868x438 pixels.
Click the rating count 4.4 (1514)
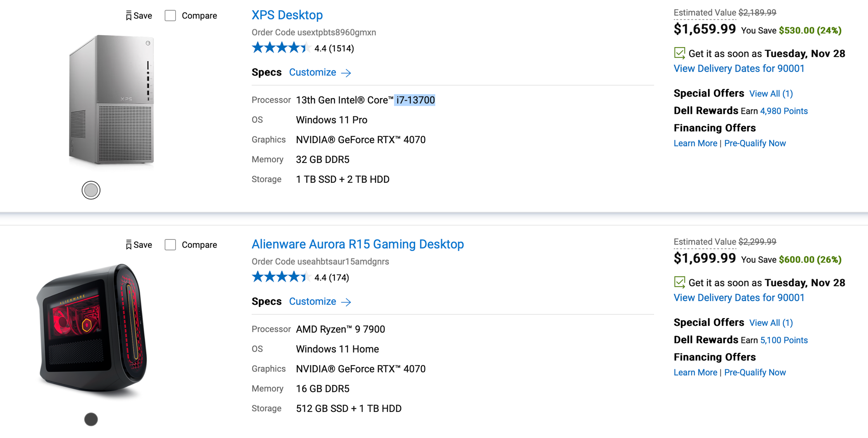[334, 48]
